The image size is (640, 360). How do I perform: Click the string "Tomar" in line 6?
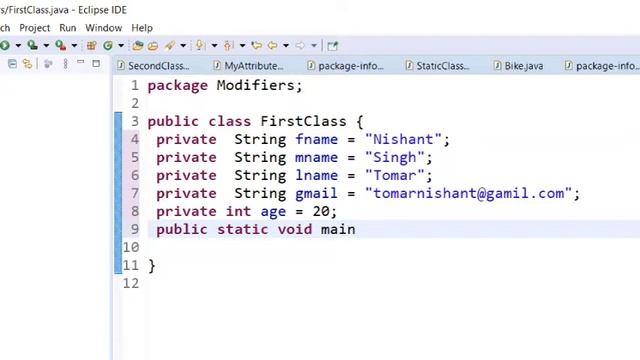pos(395,176)
